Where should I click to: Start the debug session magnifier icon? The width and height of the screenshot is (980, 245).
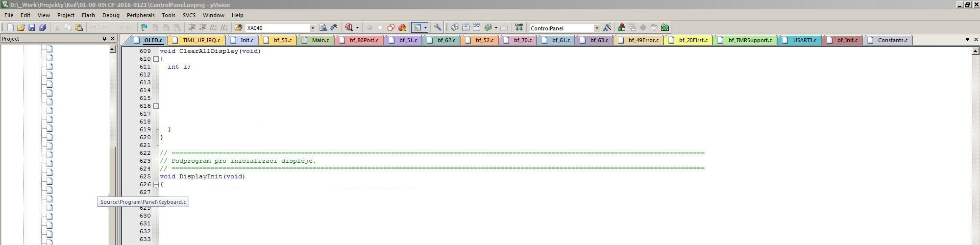click(x=349, y=28)
